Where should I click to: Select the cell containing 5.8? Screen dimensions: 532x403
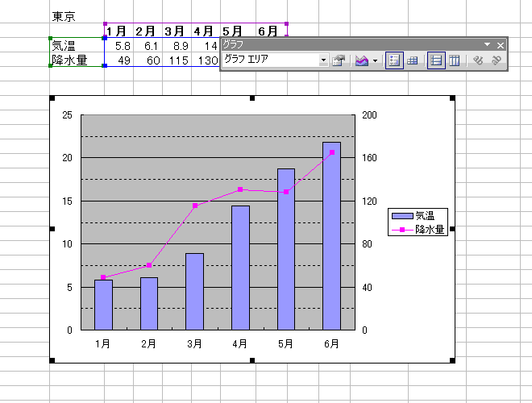click(x=118, y=45)
